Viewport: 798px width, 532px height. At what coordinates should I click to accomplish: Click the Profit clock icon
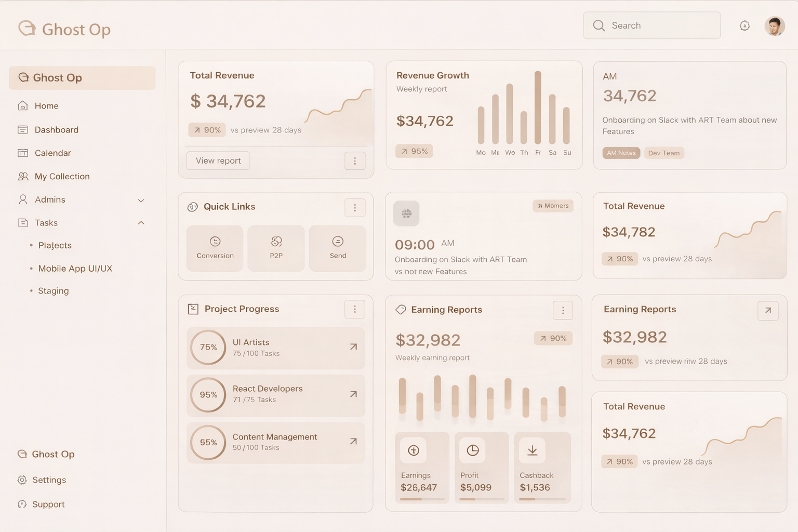pyautogui.click(x=473, y=450)
